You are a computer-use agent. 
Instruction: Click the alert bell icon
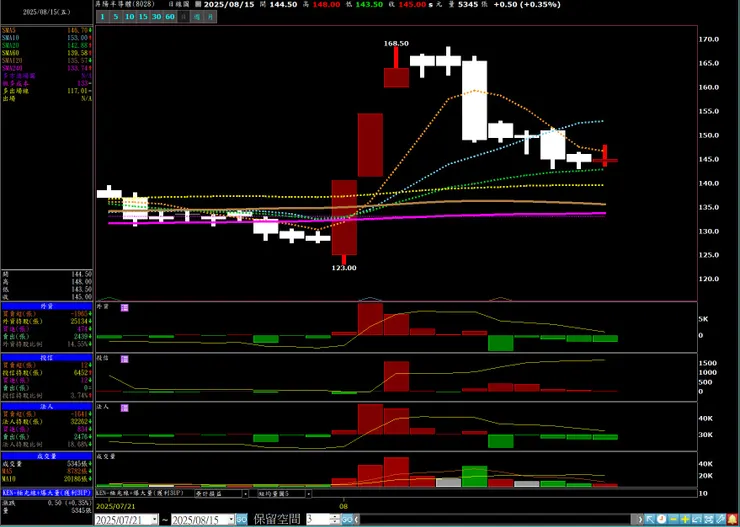tap(732, 519)
